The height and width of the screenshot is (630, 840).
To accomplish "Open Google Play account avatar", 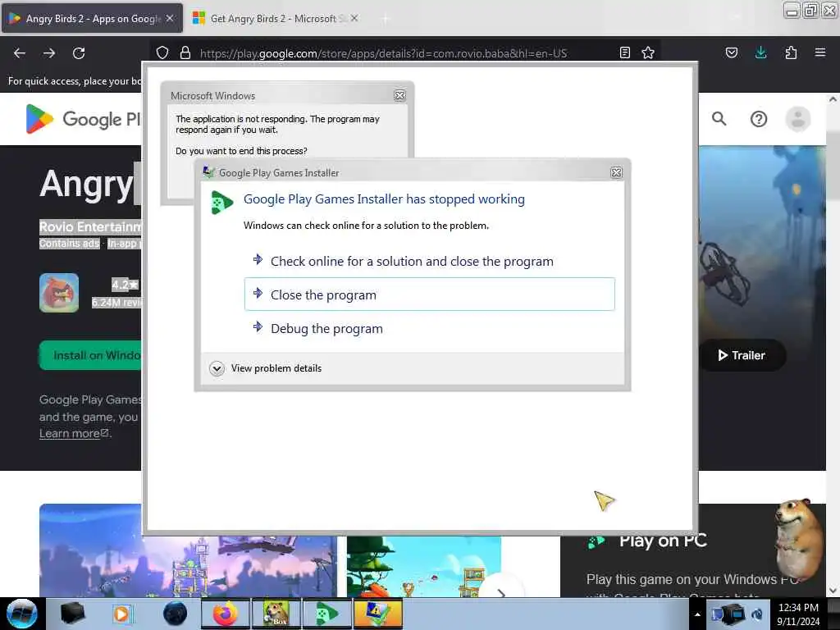I will (797, 119).
